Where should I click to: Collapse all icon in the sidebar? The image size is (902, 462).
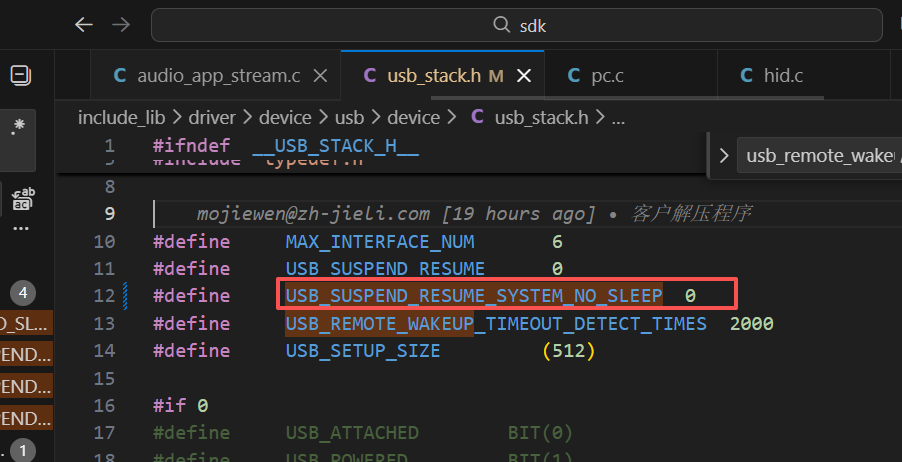point(21,75)
